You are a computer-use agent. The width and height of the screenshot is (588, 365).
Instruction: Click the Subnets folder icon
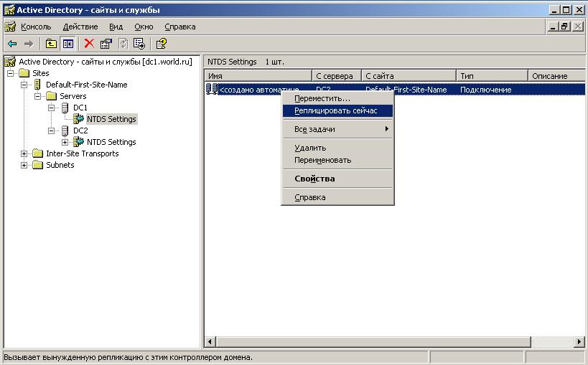(38, 165)
